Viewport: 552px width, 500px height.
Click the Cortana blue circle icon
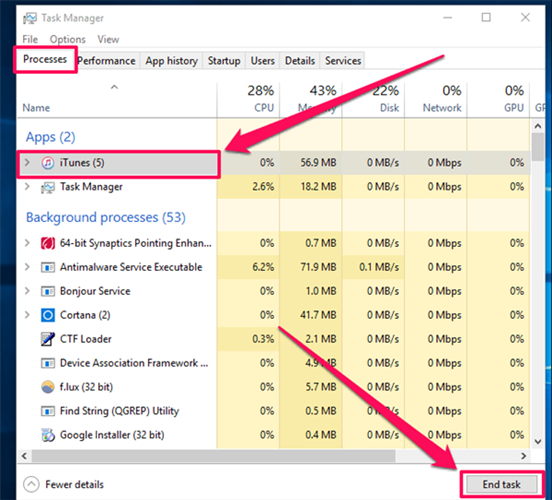tap(48, 315)
